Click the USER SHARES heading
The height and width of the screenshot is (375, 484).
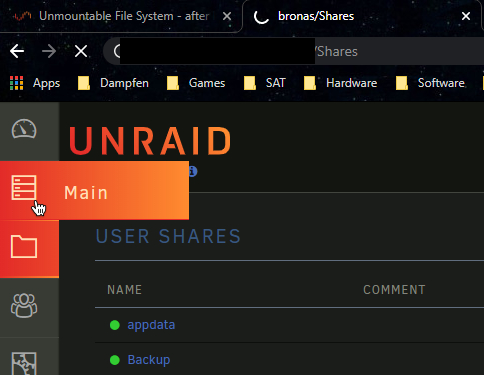(168, 236)
